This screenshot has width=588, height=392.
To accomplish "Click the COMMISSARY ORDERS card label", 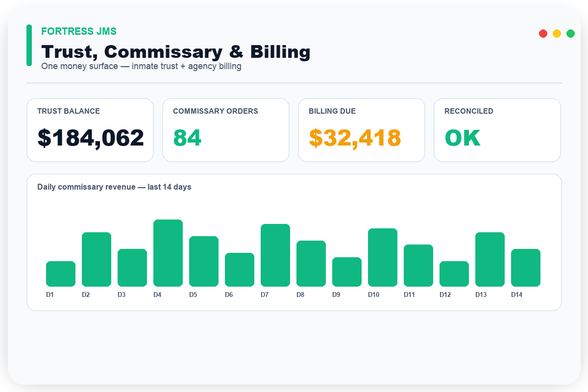I will (x=216, y=111).
